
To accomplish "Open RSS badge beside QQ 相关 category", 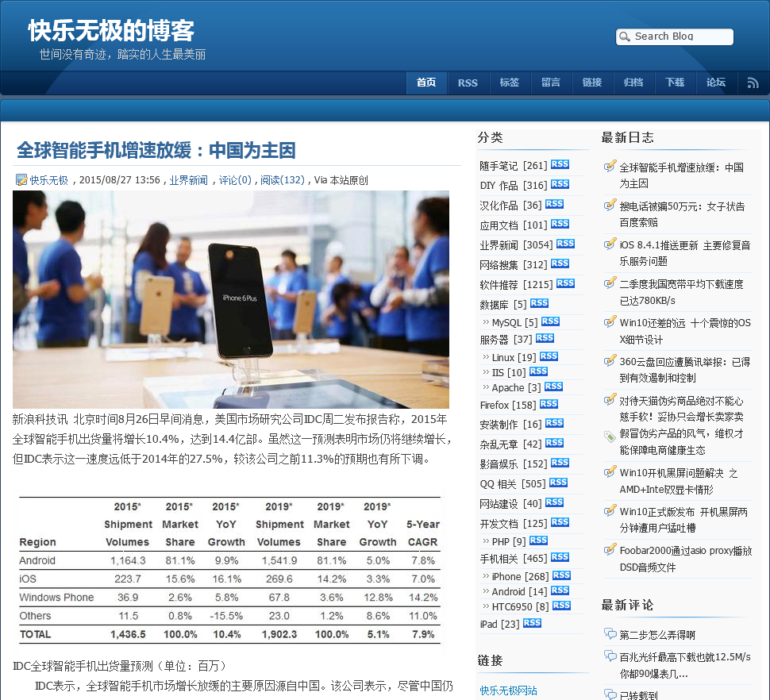I will pyautogui.click(x=558, y=483).
